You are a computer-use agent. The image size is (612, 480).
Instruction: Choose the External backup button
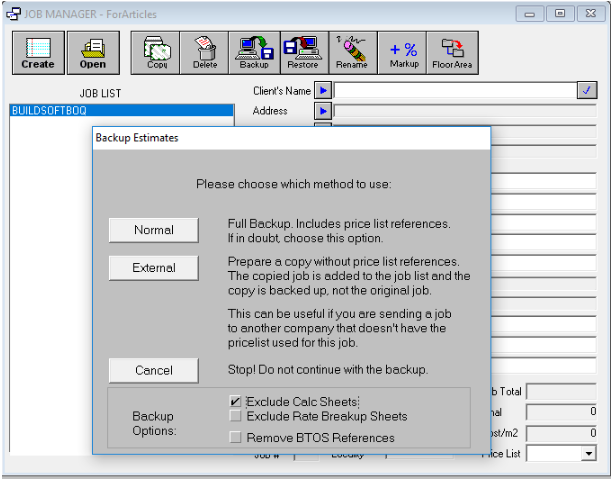pos(154,268)
